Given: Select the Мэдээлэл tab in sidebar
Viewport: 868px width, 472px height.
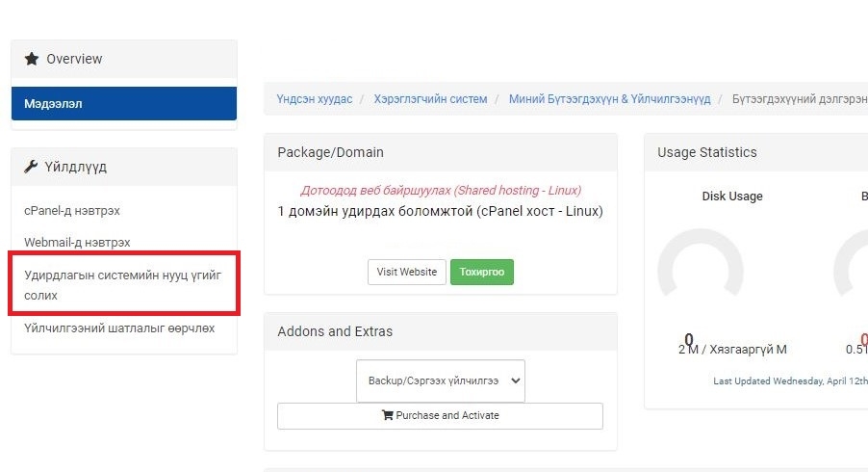Looking at the screenshot, I should pyautogui.click(x=124, y=104).
